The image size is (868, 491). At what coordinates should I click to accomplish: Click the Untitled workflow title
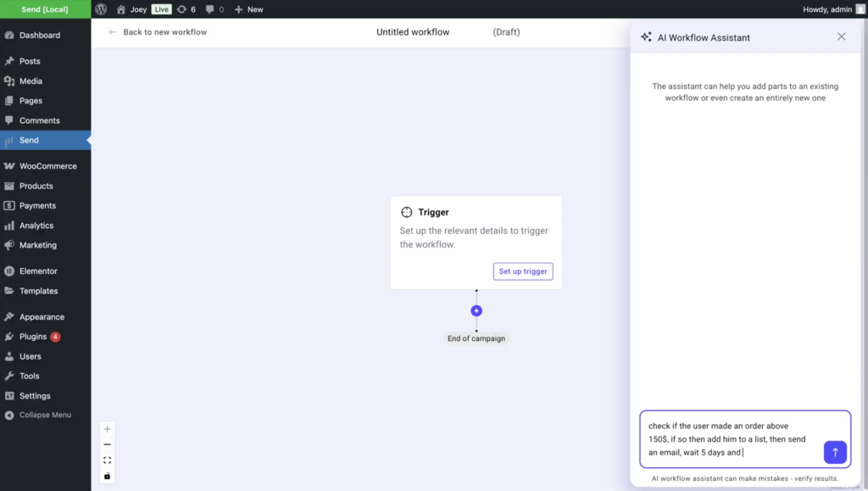click(x=413, y=32)
